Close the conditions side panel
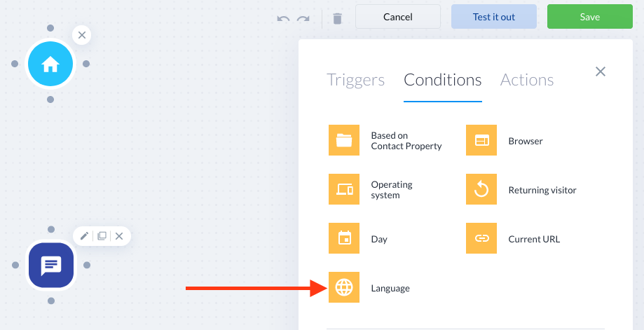Image resolution: width=644 pixels, height=330 pixels. pos(601,71)
